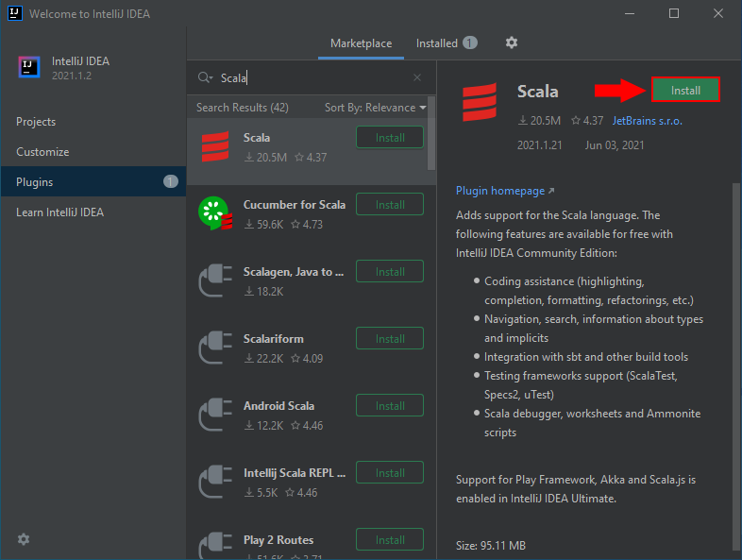The image size is (742, 560).
Task: Open the bottom-left settings gear
Action: (24, 539)
